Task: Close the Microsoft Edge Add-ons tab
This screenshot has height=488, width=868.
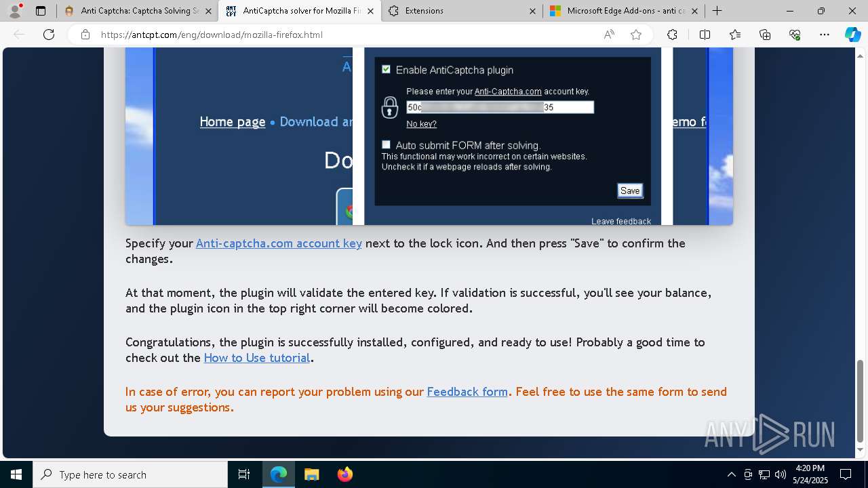Action: click(694, 11)
